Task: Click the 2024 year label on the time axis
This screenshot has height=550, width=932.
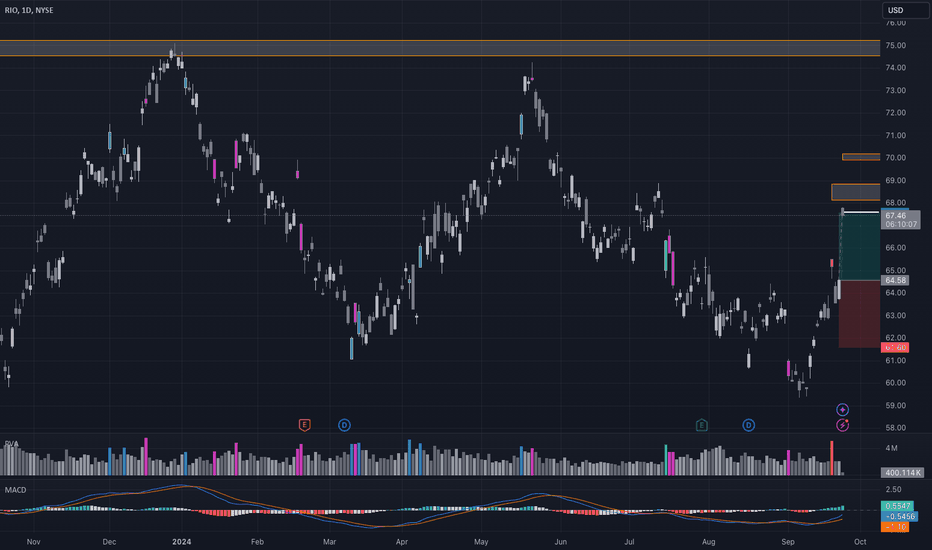Action: (181, 542)
